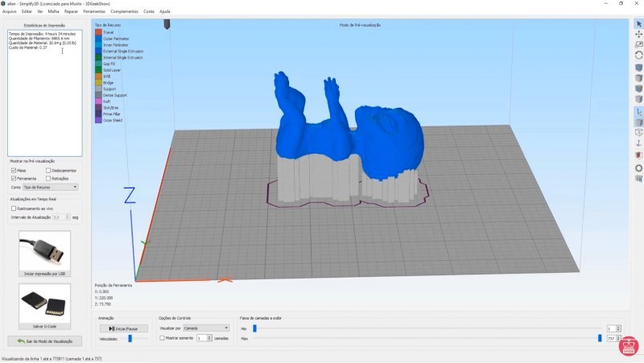Screen dimensions: 644x363
Task: Enable Rastreamento ao vivo checkbox
Action: (x=14, y=208)
